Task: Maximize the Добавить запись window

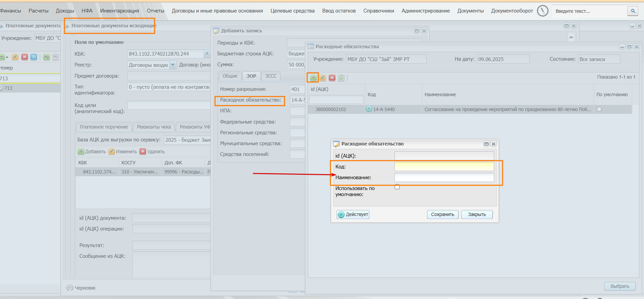Action: point(417,31)
